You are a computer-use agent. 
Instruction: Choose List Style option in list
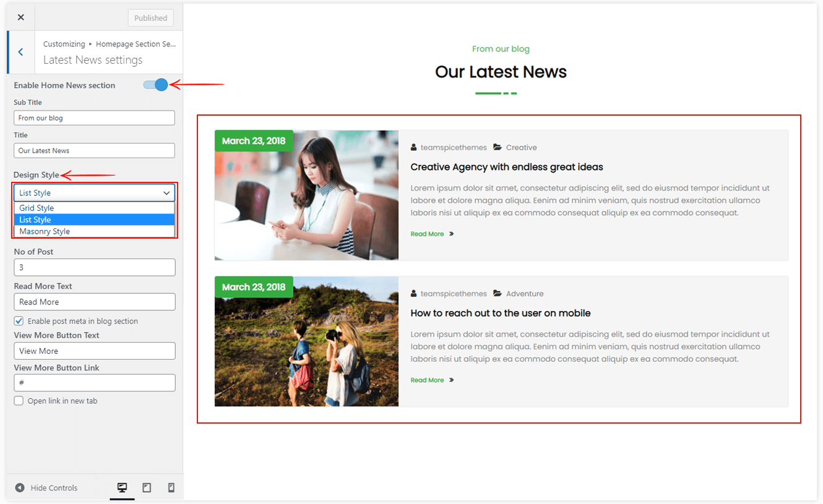pyautogui.click(x=95, y=220)
